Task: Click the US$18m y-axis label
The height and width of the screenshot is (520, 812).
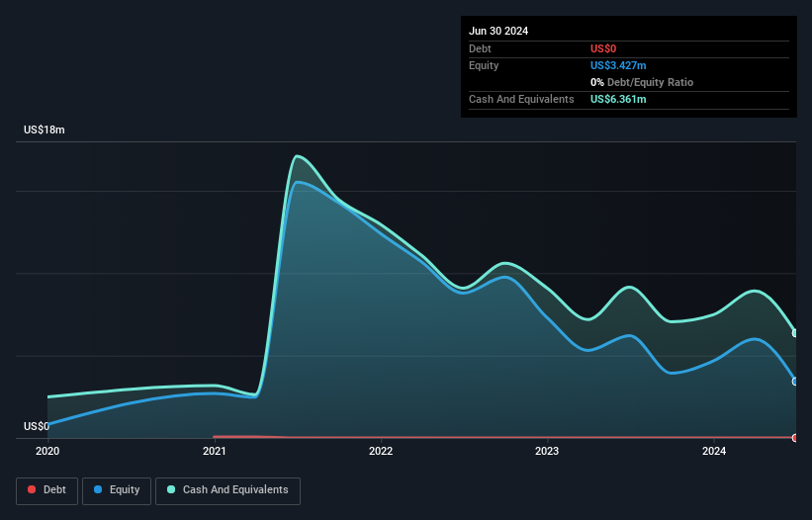Action: coord(45,130)
